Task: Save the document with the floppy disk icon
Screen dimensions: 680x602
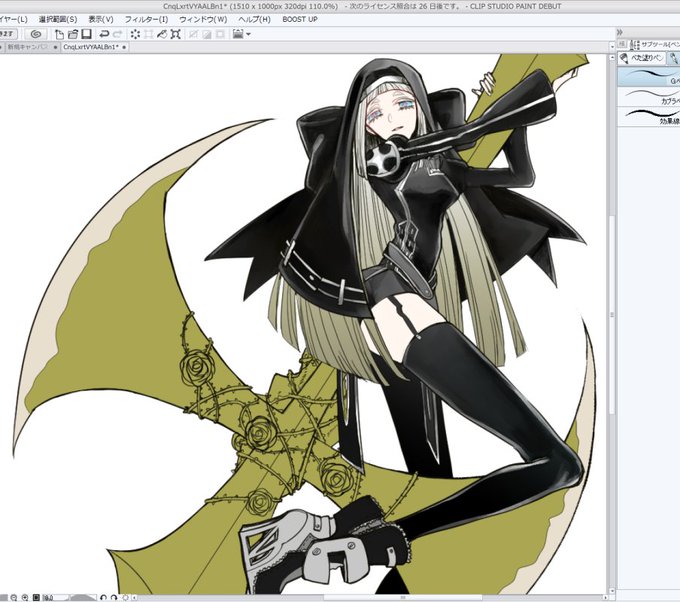Action: pos(87,34)
